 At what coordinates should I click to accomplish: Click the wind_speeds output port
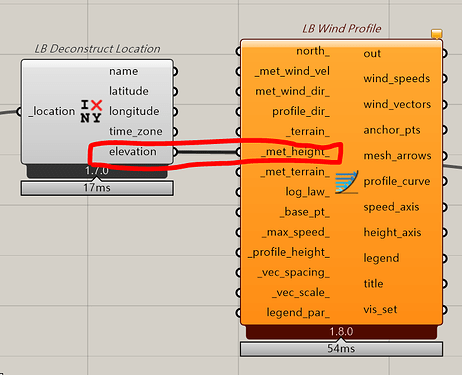coord(444,79)
